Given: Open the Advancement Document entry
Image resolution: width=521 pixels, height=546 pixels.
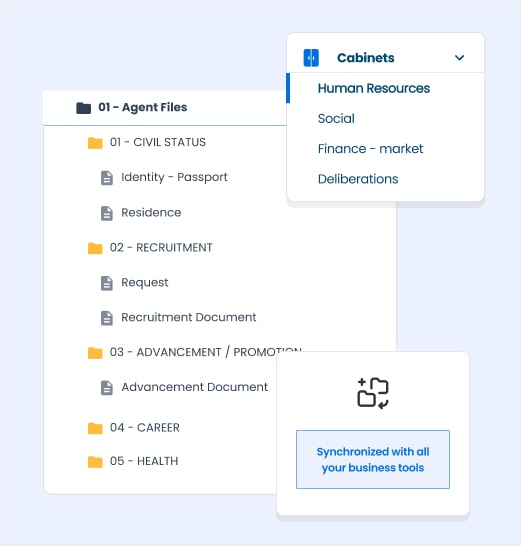Looking at the screenshot, I should pos(195,387).
